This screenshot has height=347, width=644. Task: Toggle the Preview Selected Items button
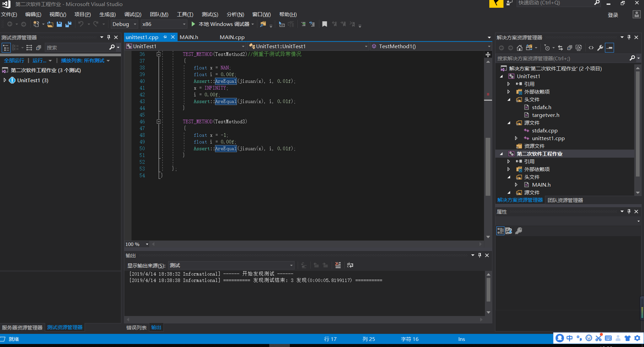609,48
